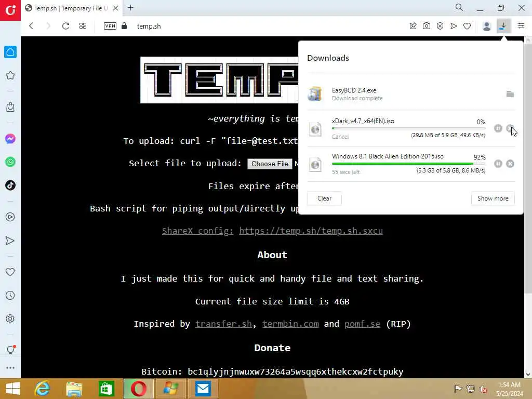The image size is (532, 399).
Task: Open the Windows Start button
Action: tap(13, 389)
